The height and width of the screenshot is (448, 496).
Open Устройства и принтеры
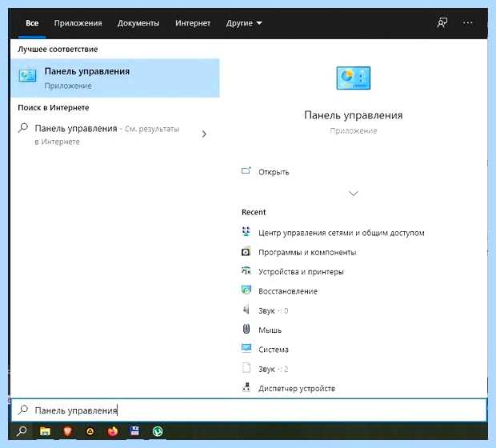pos(301,271)
